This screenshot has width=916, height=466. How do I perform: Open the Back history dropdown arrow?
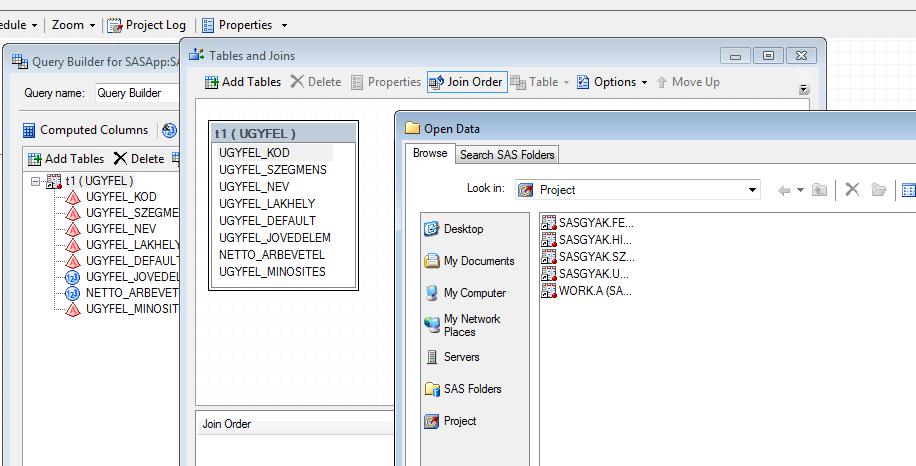[x=800, y=190]
